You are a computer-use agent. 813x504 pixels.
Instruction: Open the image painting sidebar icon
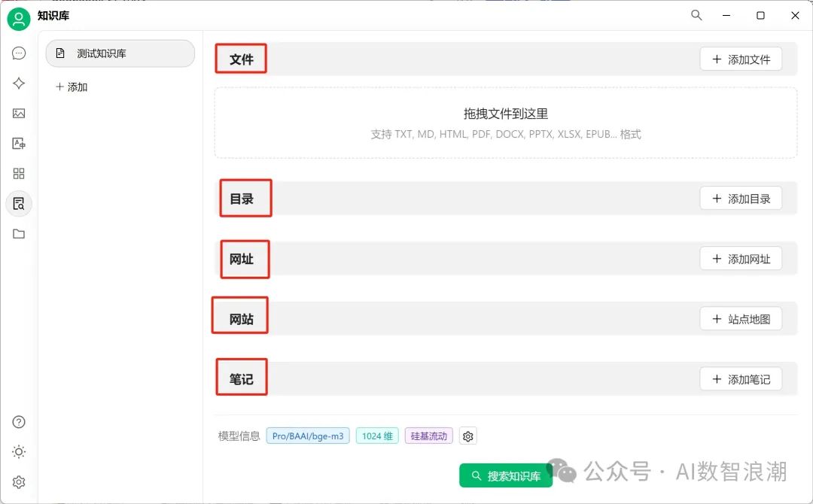coord(19,114)
